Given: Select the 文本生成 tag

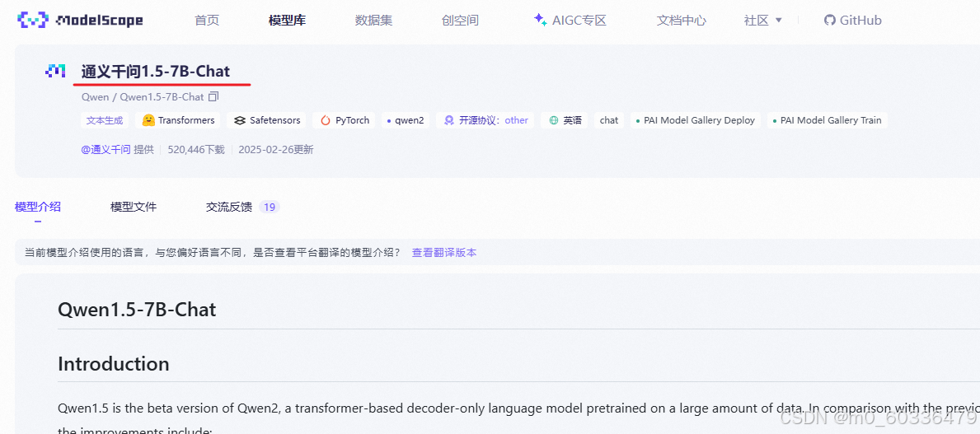Looking at the screenshot, I should [x=105, y=120].
